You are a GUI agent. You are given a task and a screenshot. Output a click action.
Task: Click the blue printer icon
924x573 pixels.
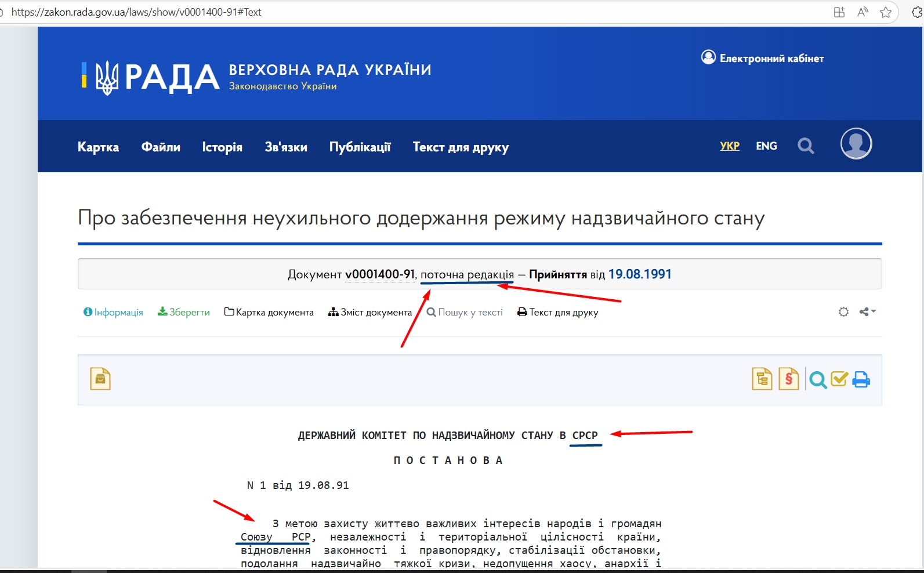(861, 379)
